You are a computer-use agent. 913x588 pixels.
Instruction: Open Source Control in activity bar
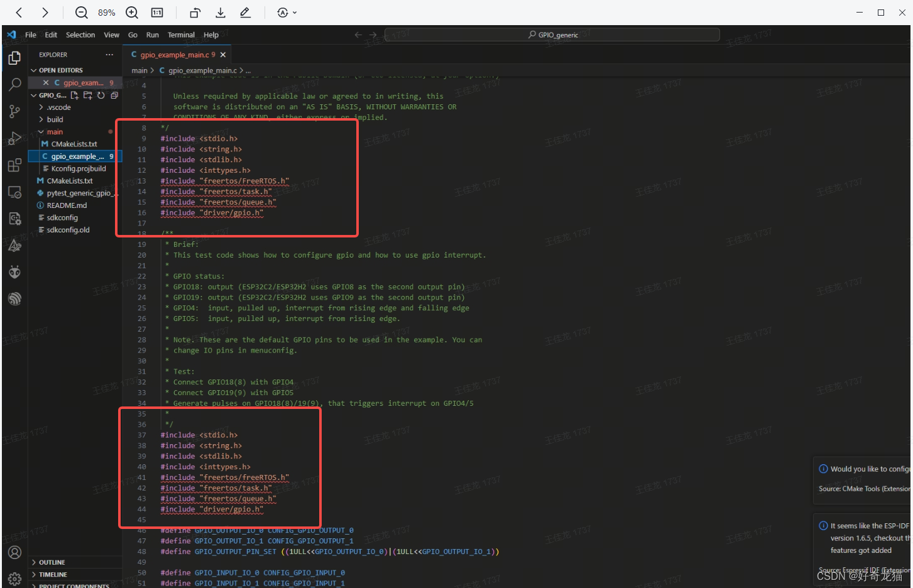14,111
